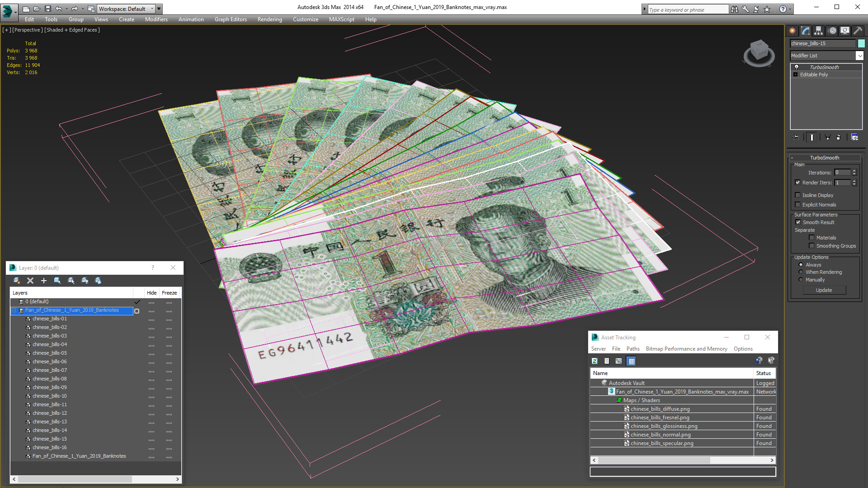Switch to the Utilities hammer tab
868x488 pixels.
click(858, 31)
